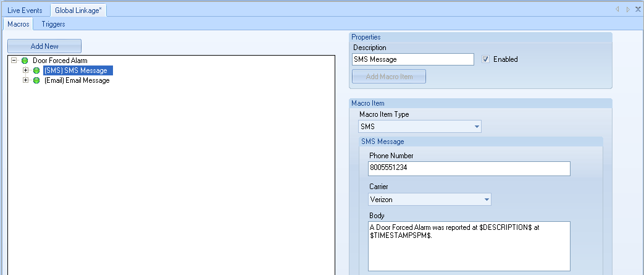The height and width of the screenshot is (275, 644).
Task: Close the Global Linkage tab with X
Action: point(638,9)
